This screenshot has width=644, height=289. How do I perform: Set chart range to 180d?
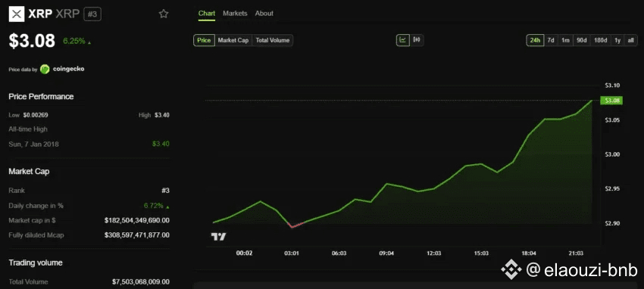pos(601,40)
